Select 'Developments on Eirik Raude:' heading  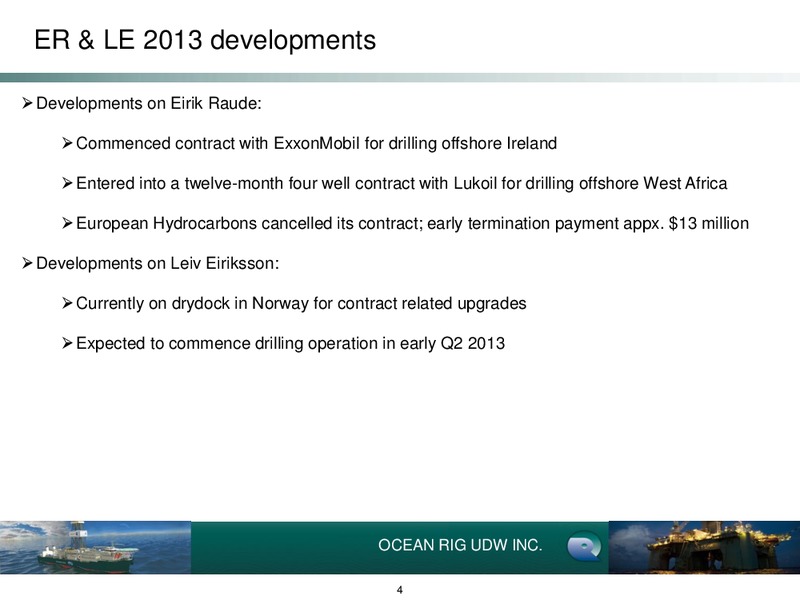148,104
